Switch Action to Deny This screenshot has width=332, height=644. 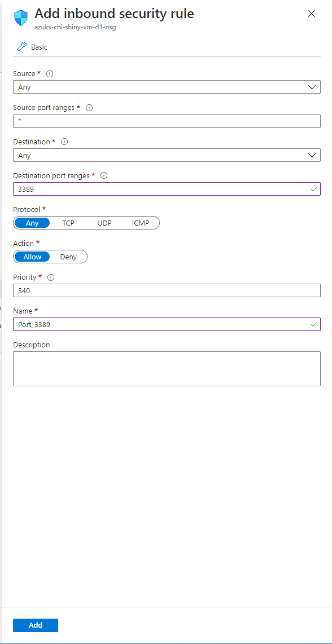click(x=68, y=257)
